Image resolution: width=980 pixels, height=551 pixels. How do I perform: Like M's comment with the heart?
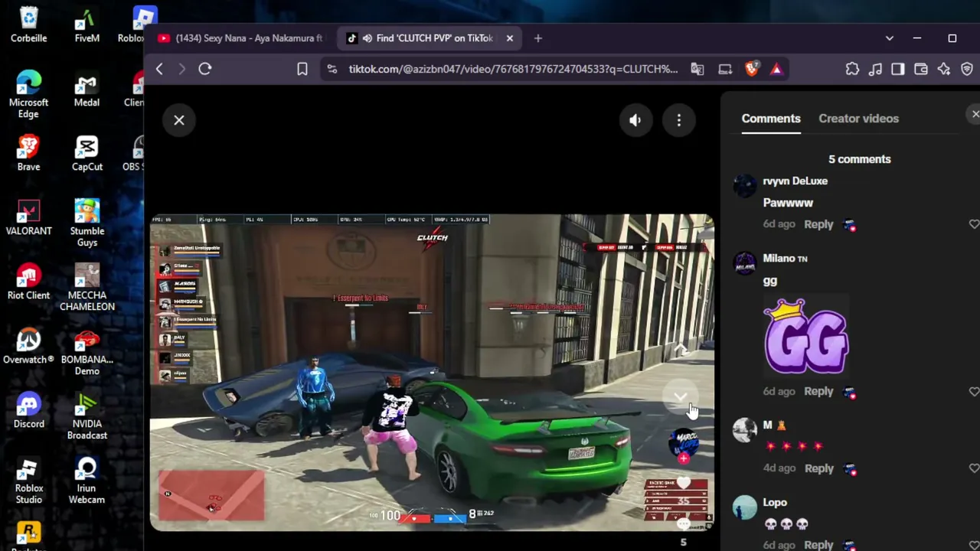tap(974, 468)
